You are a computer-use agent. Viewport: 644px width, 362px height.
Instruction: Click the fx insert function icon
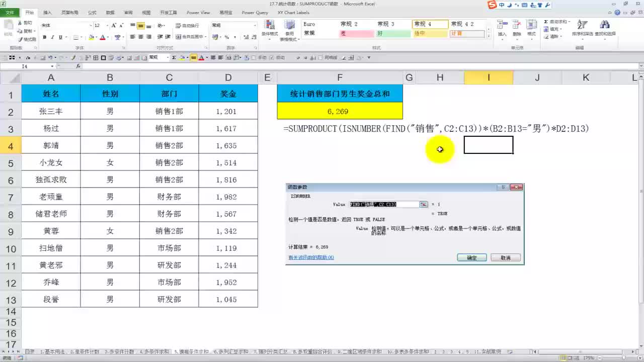pyautogui.click(x=78, y=66)
